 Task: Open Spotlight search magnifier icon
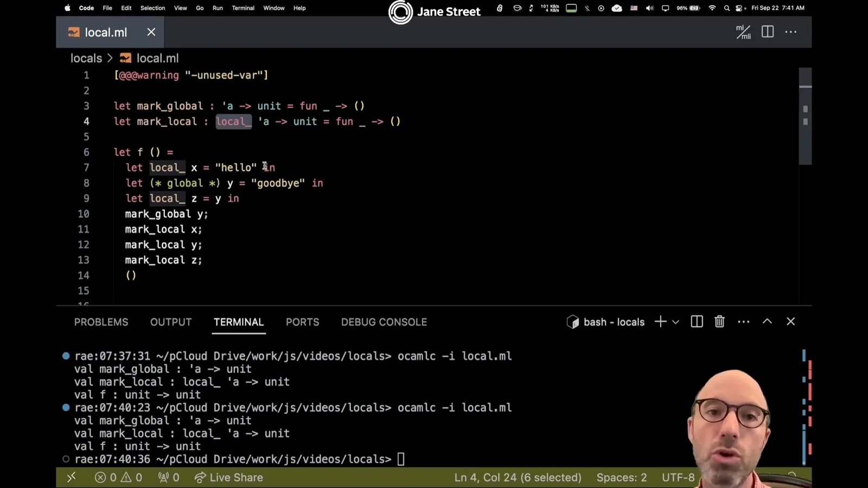click(x=727, y=8)
